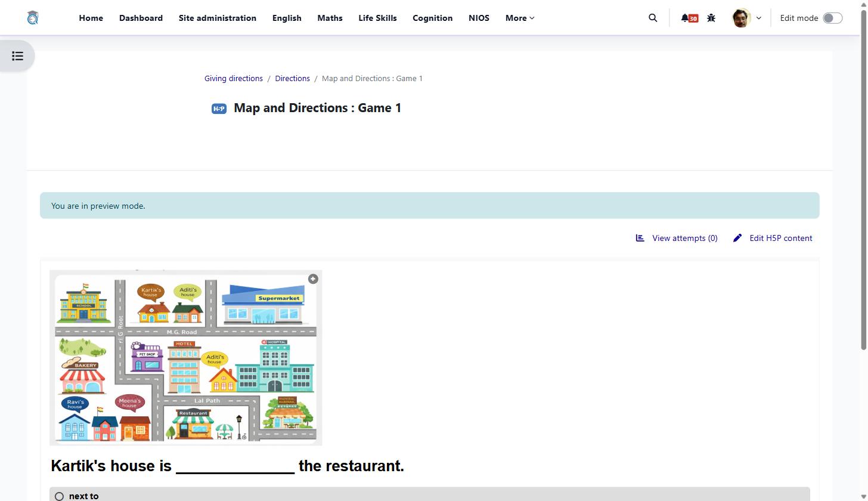
Task: Open the Life Skills course tab
Action: (x=377, y=18)
